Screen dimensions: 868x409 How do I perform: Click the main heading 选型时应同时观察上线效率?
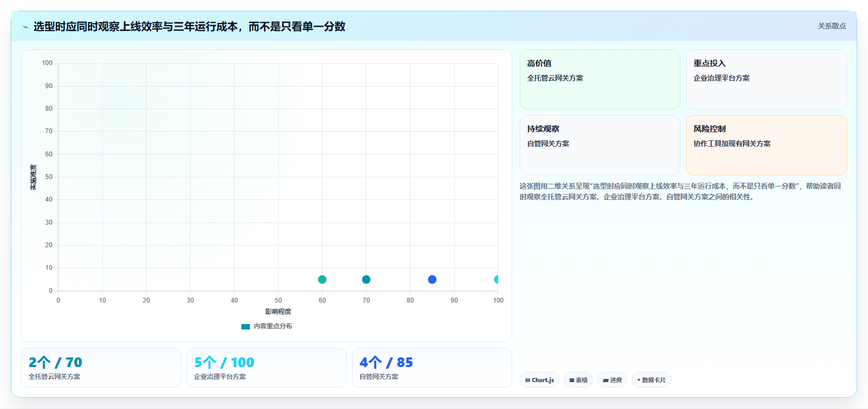[189, 26]
